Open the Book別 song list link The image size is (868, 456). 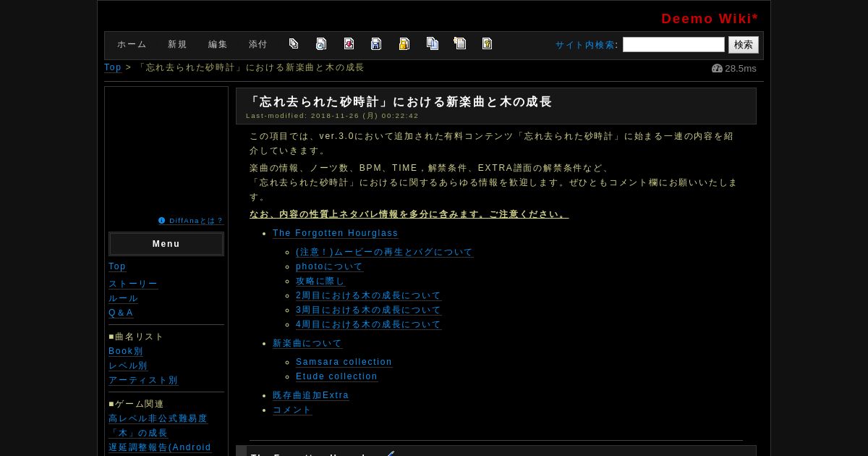(x=126, y=351)
